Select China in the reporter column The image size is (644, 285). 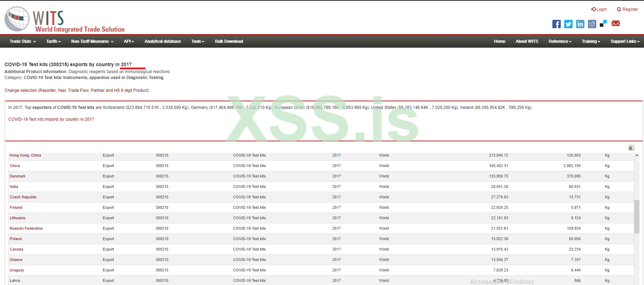(x=15, y=166)
